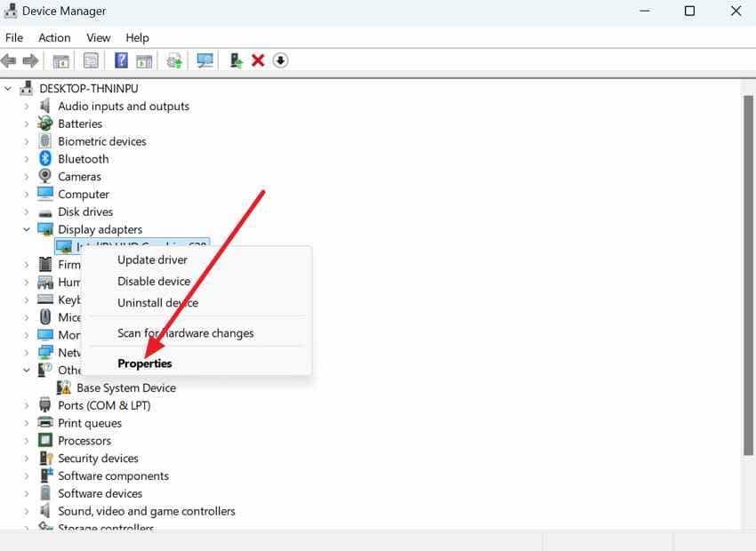Select the Display adapters label
This screenshot has width=756, height=551.
point(100,229)
